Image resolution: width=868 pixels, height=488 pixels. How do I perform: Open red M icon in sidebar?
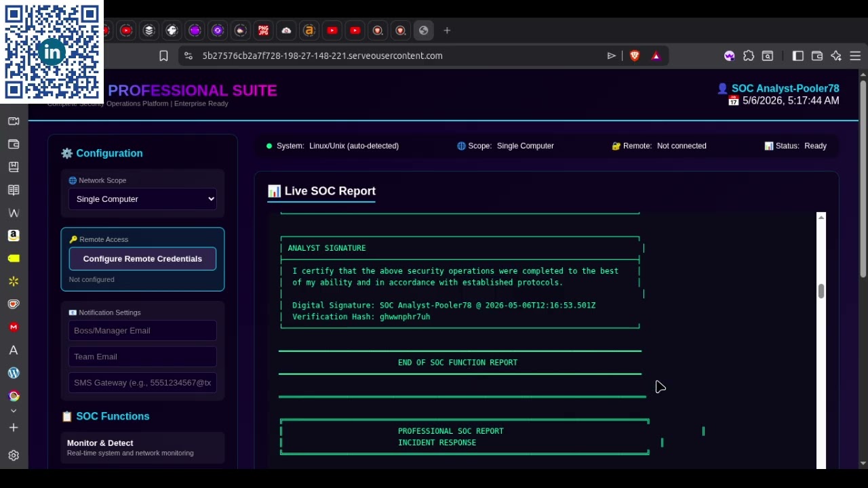pos(14,327)
